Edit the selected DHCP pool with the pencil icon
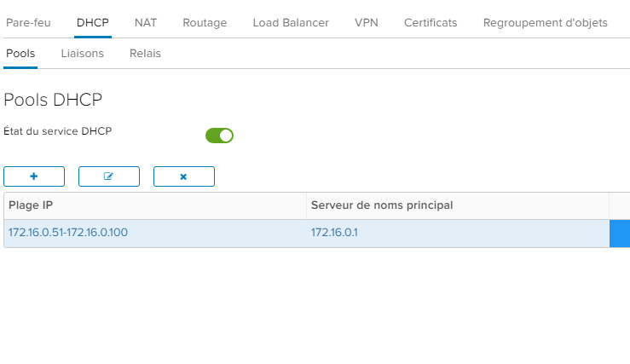Image resolution: width=630 pixels, height=364 pixels. (x=109, y=176)
